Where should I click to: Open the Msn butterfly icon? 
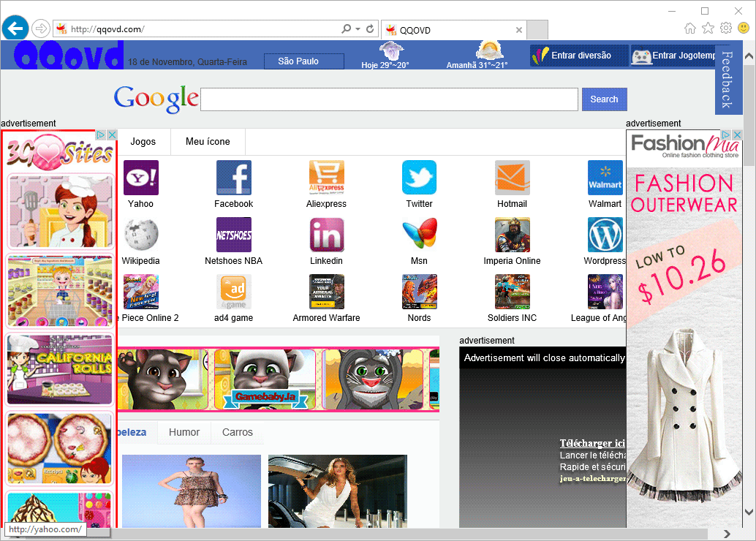click(420, 235)
